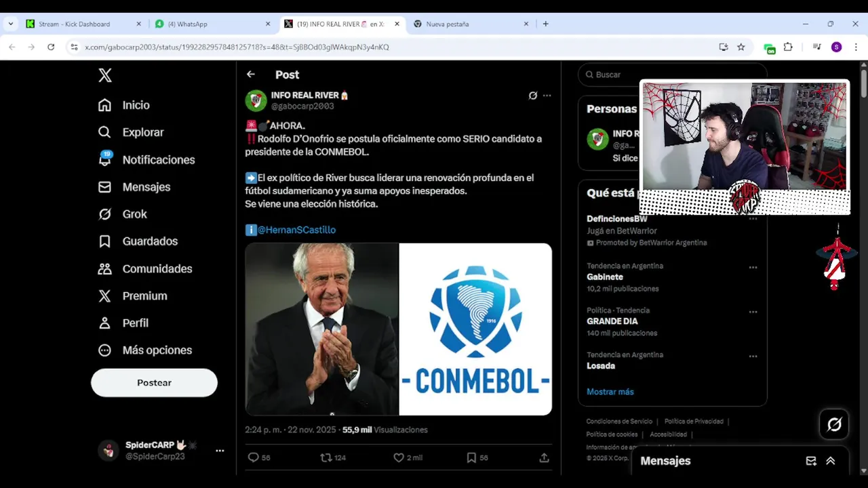Viewport: 868px width, 488px height.
Task: Open Accesibilidad footer link
Action: pos(668,434)
